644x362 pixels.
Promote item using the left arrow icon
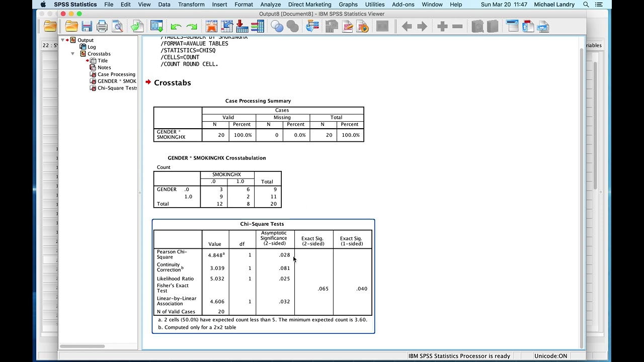(x=407, y=26)
